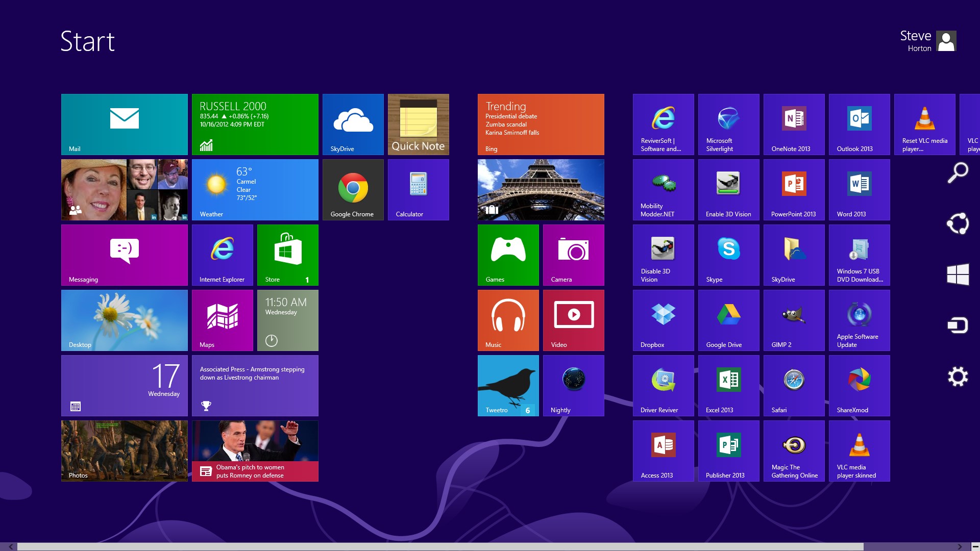980x551 pixels.
Task: Open the Associated Press Sports tile
Action: coord(255,386)
